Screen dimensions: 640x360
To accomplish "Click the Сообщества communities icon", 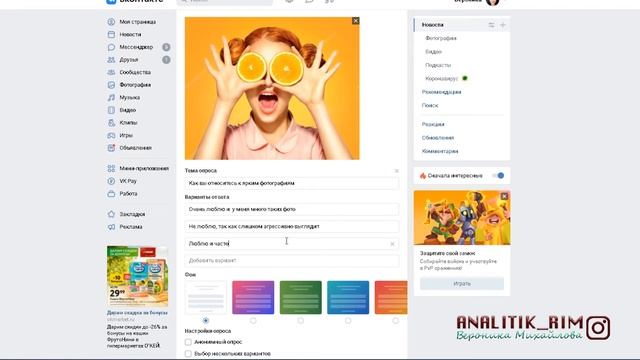I will pyautogui.click(x=111, y=72).
